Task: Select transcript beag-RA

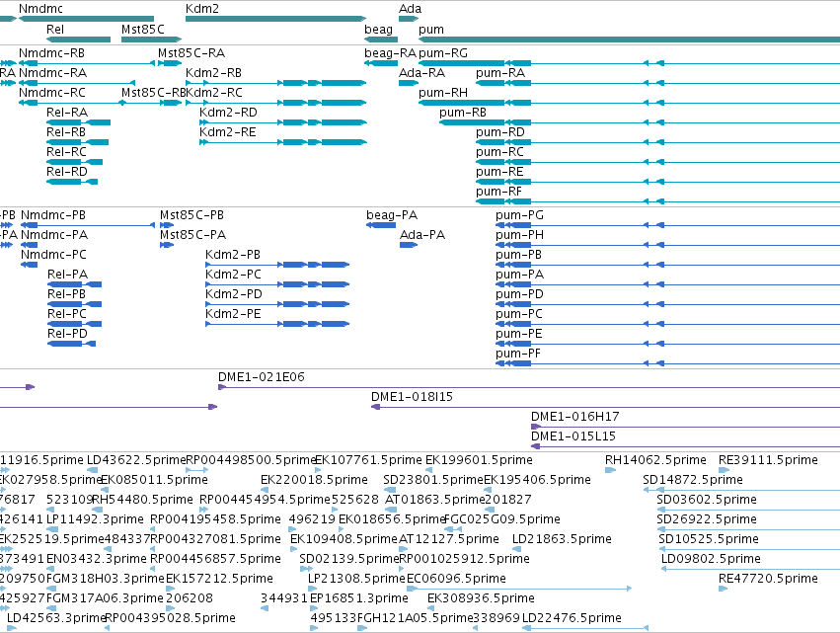Action: click(381, 63)
